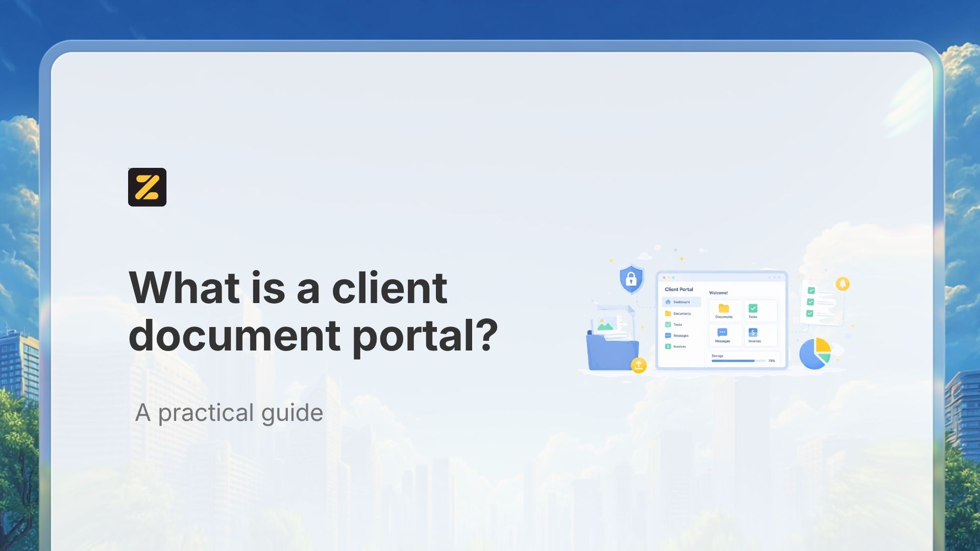The width and height of the screenshot is (980, 551).
Task: Click the yellow notification bell icon
Action: point(843,284)
